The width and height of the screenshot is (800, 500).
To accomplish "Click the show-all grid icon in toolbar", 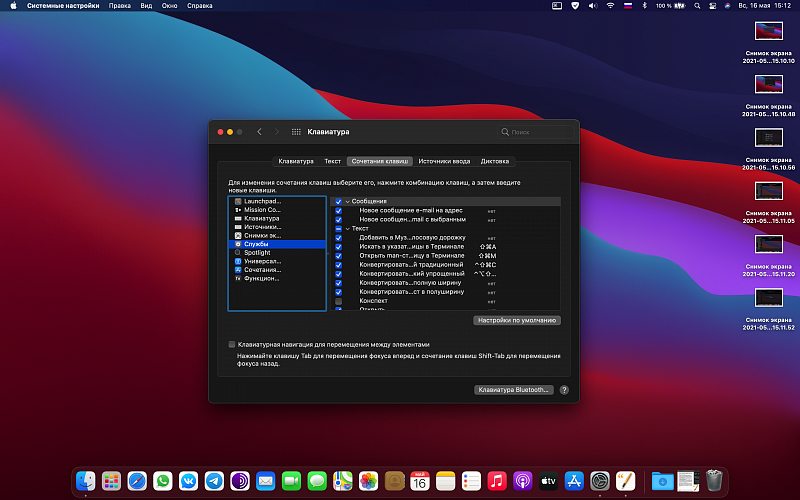I will 296,132.
